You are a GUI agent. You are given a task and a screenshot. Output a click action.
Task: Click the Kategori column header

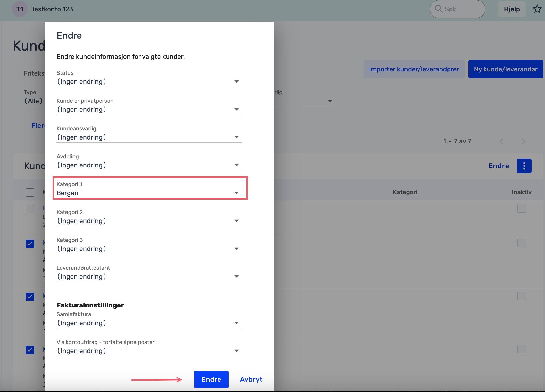405,192
